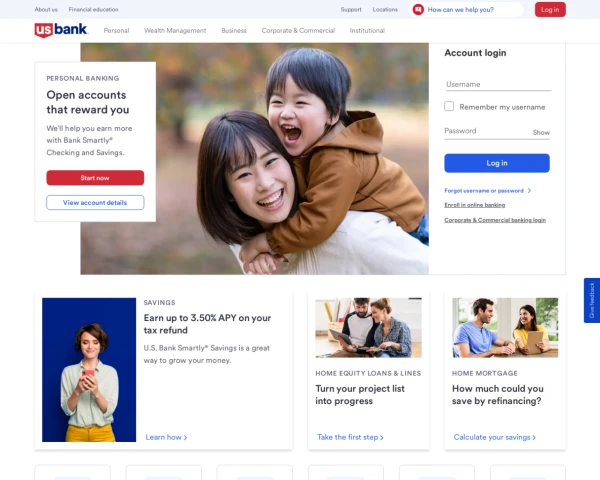
Task: Open the Personal menu
Action: (116, 31)
